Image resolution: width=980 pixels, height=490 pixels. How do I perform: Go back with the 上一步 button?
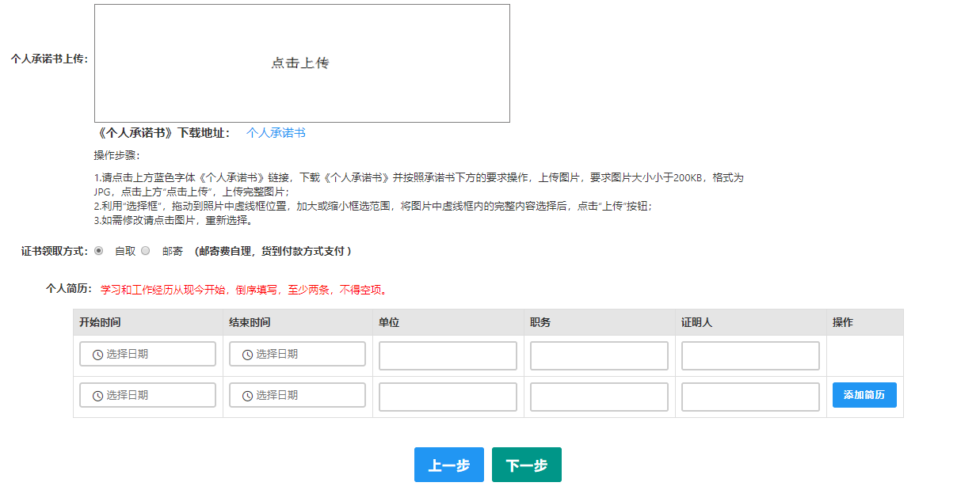(x=448, y=465)
